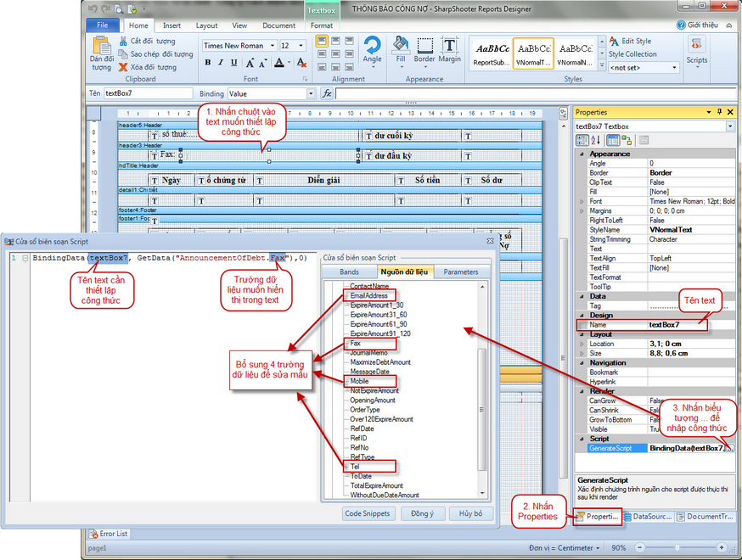
Task: Open the style '<not set>' dropdown
Action: [675, 68]
